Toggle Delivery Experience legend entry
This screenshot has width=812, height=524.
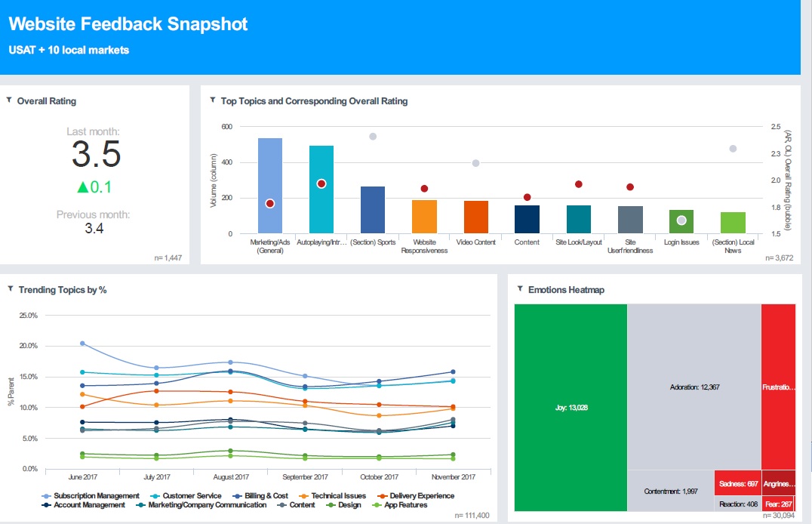(x=416, y=496)
